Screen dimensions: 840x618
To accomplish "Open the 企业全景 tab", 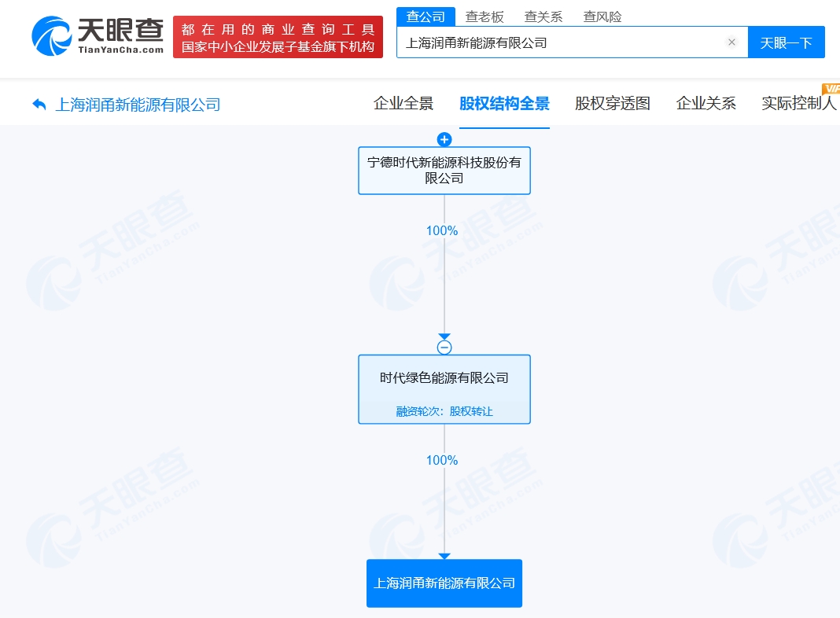I will 403,103.
